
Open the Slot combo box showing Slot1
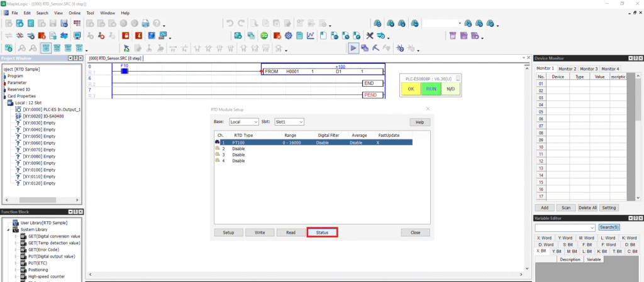(x=289, y=122)
